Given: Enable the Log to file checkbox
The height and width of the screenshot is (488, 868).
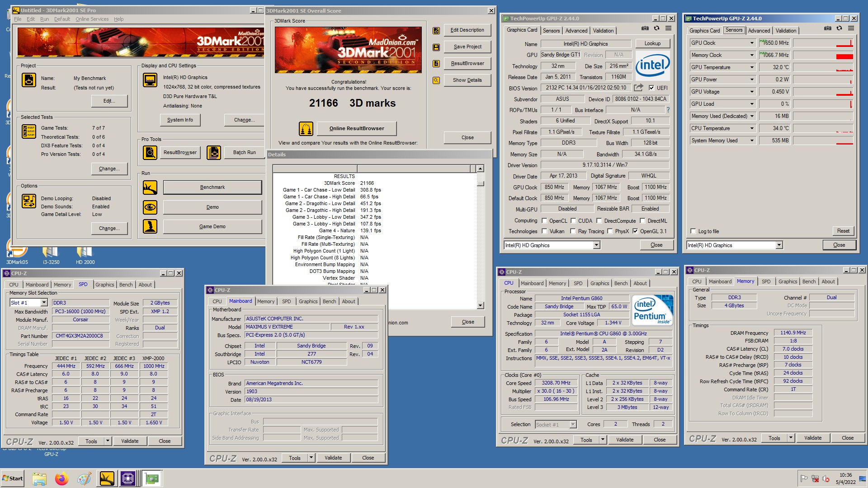Looking at the screenshot, I should tap(693, 231).
